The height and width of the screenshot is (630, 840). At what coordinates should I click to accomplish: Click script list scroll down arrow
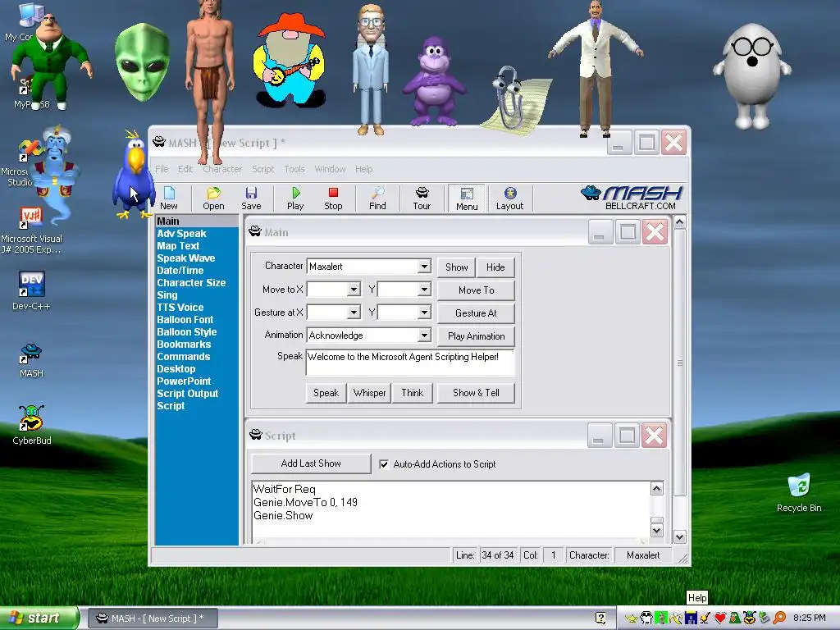656,531
